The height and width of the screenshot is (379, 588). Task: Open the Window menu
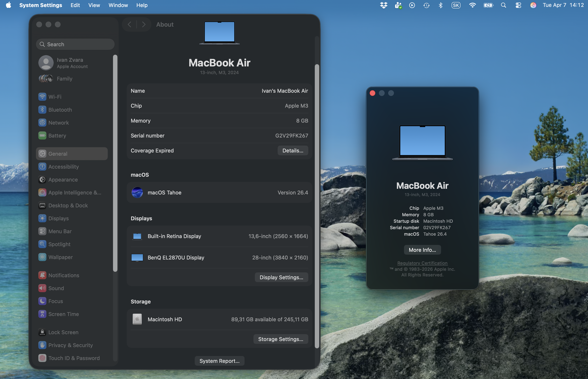pos(118,5)
